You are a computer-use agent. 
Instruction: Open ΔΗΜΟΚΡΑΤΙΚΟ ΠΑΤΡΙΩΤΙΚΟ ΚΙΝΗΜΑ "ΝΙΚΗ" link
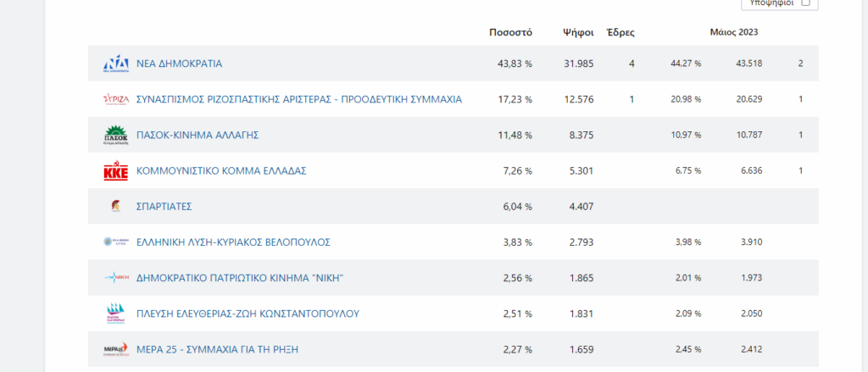(240, 278)
